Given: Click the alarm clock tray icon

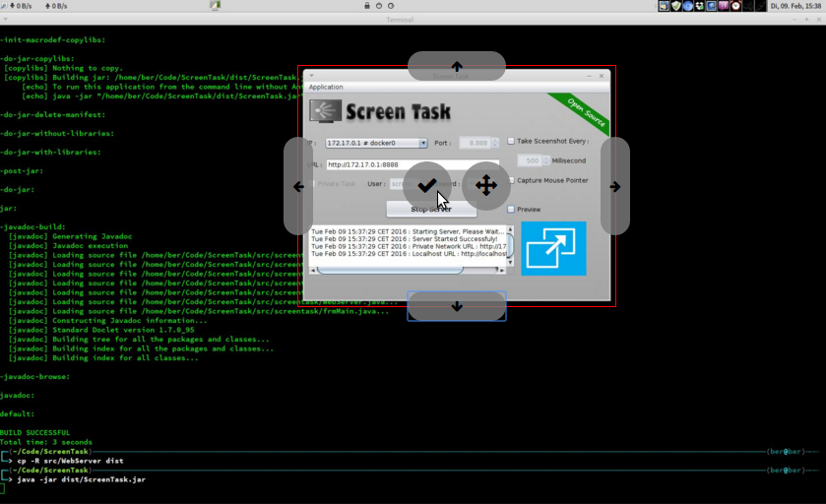Looking at the screenshot, I should click(x=736, y=6).
